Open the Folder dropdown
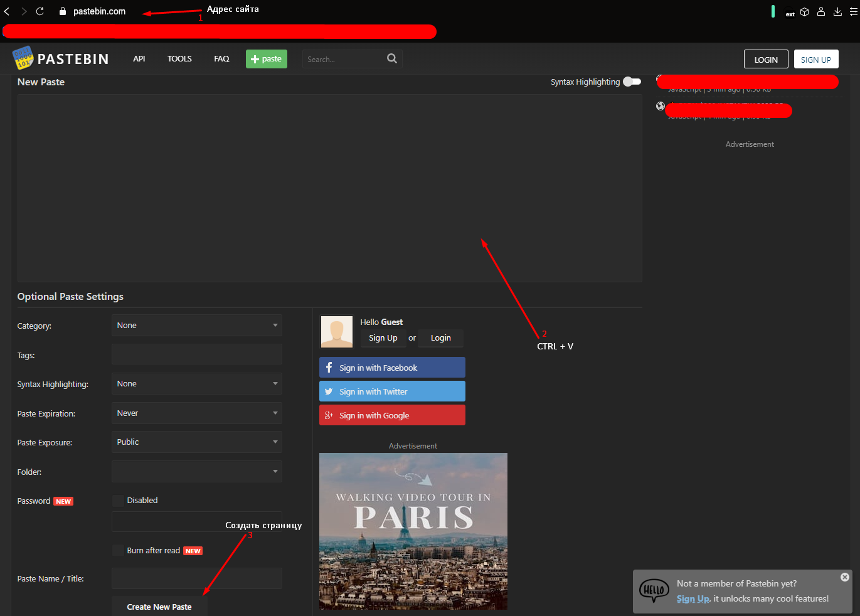This screenshot has height=616, width=860. point(197,472)
